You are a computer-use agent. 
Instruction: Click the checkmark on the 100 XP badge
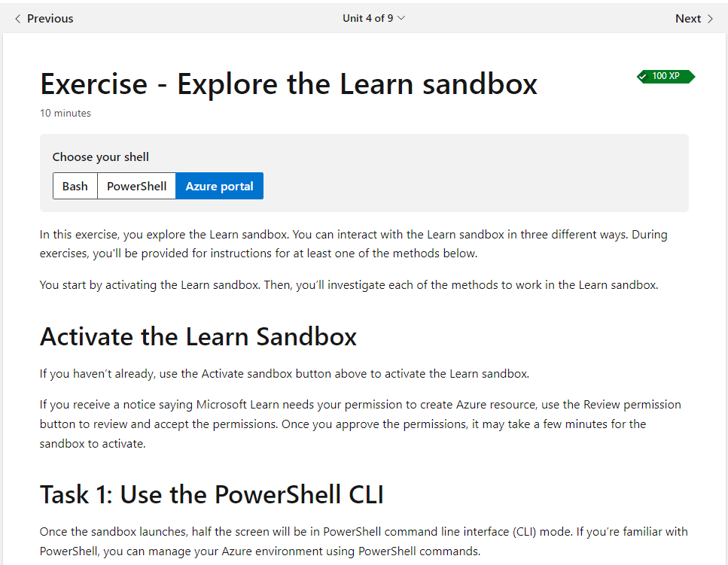(643, 76)
